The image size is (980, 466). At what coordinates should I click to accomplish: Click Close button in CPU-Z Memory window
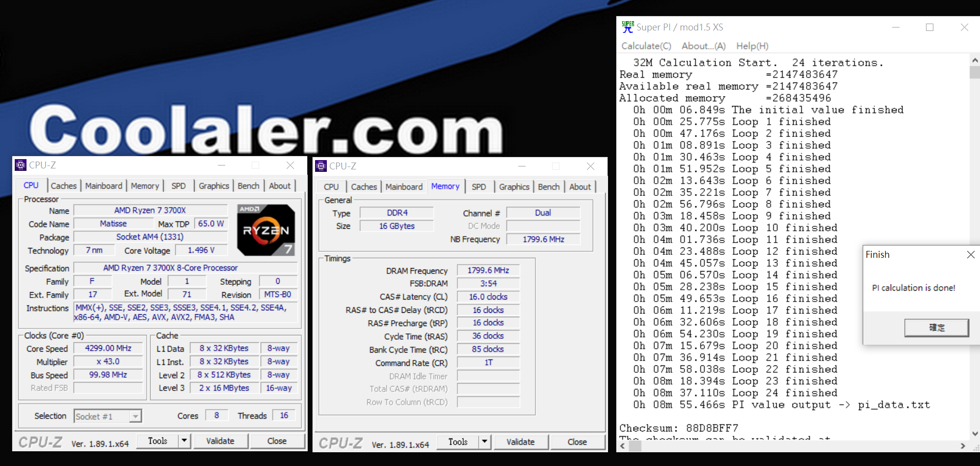pos(577,441)
